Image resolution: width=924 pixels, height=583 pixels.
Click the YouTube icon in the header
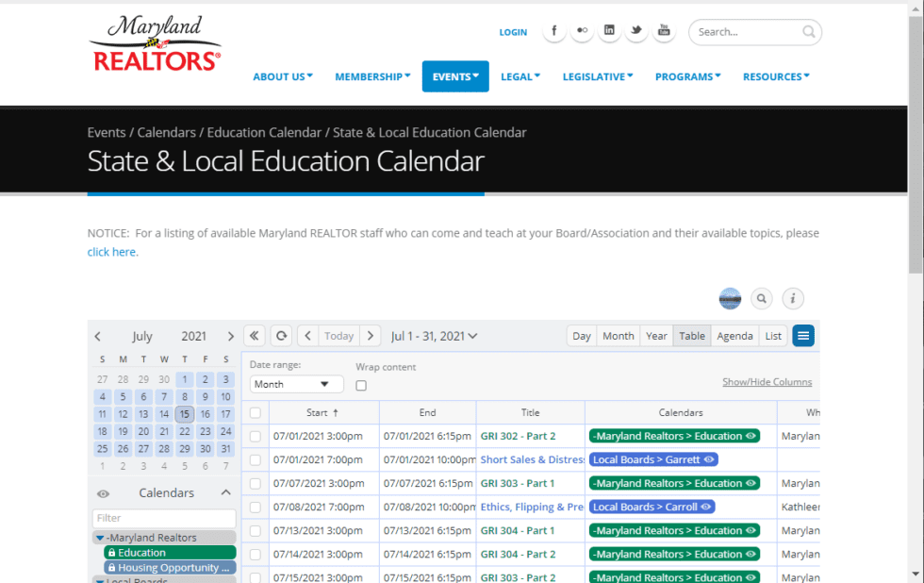(664, 30)
